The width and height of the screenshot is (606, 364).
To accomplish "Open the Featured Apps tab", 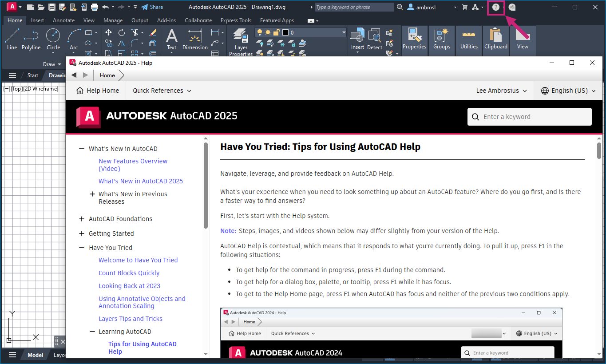I will pyautogui.click(x=277, y=20).
